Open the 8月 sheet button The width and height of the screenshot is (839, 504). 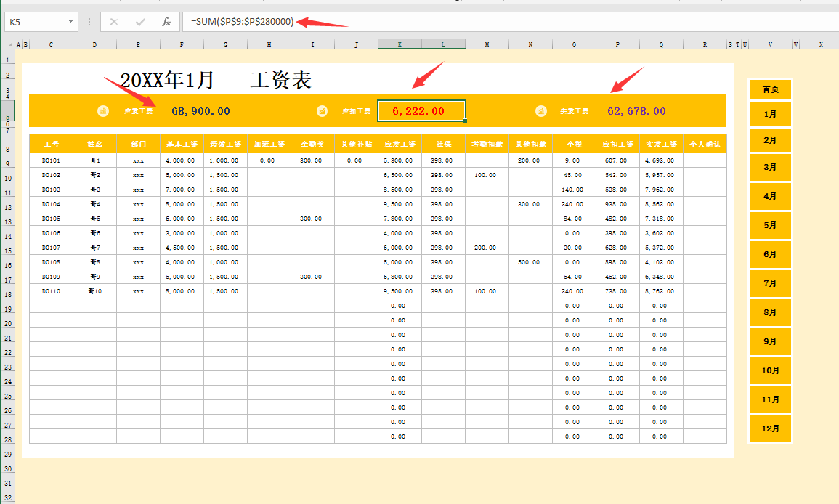(770, 312)
